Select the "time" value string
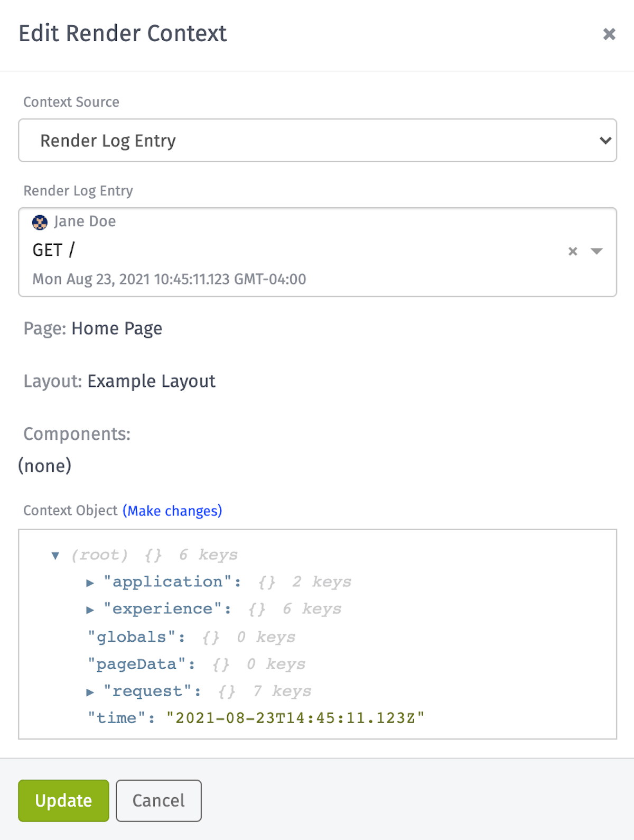The width and height of the screenshot is (634, 840). click(295, 718)
